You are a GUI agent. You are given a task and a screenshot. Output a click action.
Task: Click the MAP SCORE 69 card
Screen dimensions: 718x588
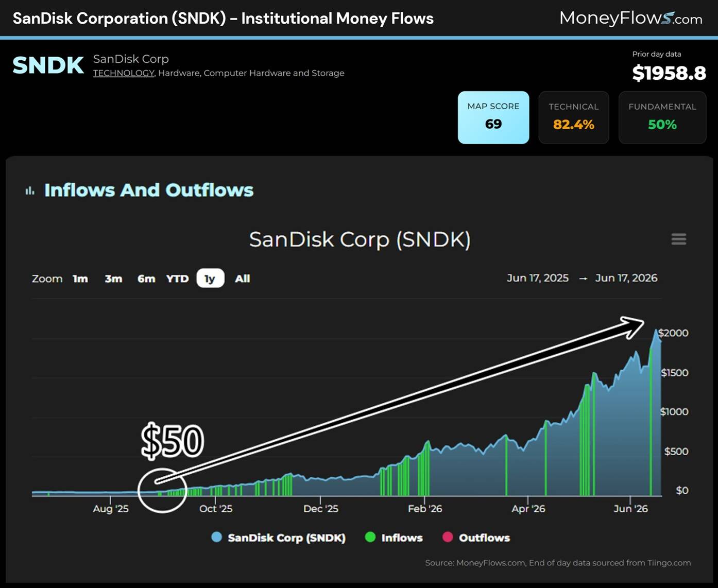493,117
